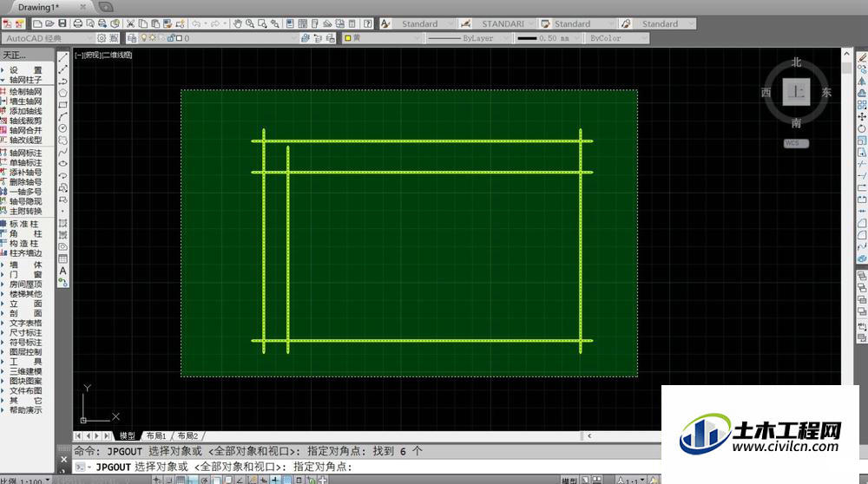This screenshot has width=868, height=484.
Task: Click the Zoom Realtime magnifier icon
Action: [x=250, y=23]
